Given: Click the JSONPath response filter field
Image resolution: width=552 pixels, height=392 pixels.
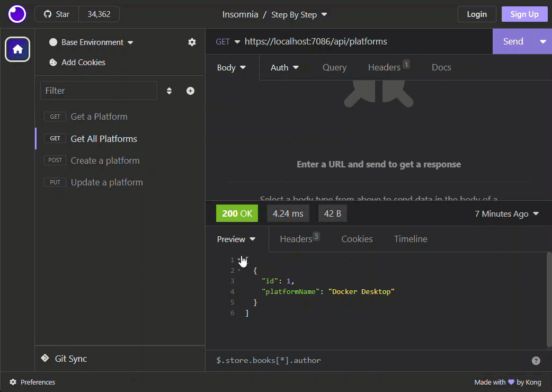Looking at the screenshot, I should pyautogui.click(x=371, y=361).
